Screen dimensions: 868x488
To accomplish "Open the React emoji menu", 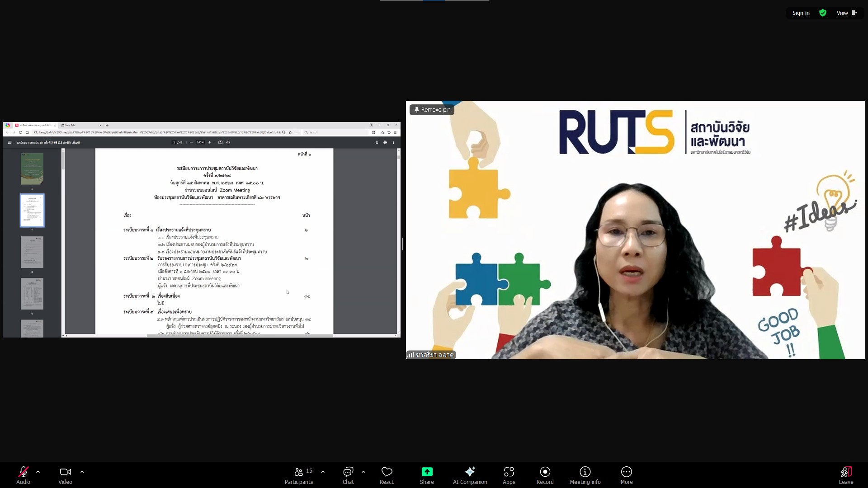I will point(387,475).
